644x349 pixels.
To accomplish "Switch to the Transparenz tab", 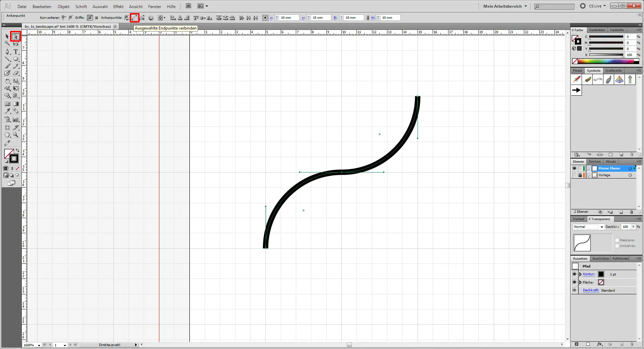I will click(x=600, y=219).
